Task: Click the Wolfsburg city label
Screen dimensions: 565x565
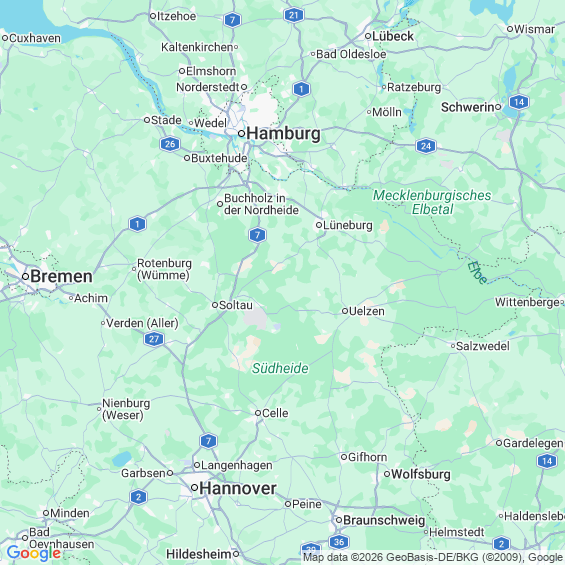Action: pos(421,474)
